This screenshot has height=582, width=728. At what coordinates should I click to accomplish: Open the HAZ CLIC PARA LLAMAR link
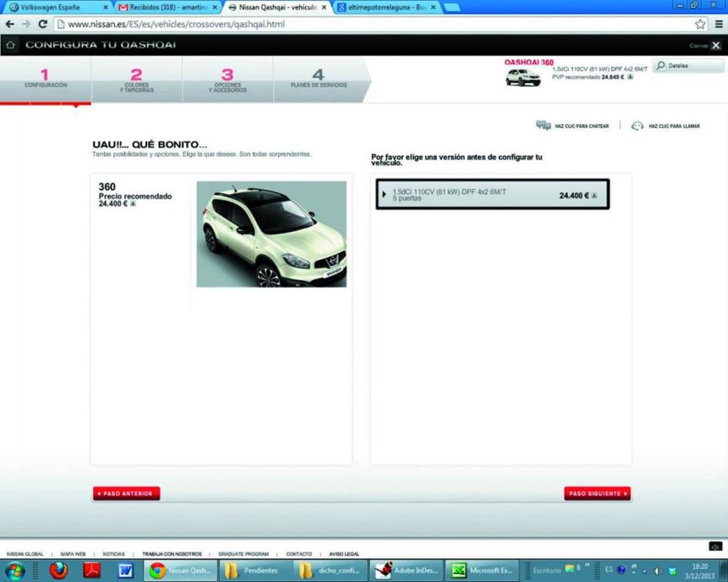[674, 126]
